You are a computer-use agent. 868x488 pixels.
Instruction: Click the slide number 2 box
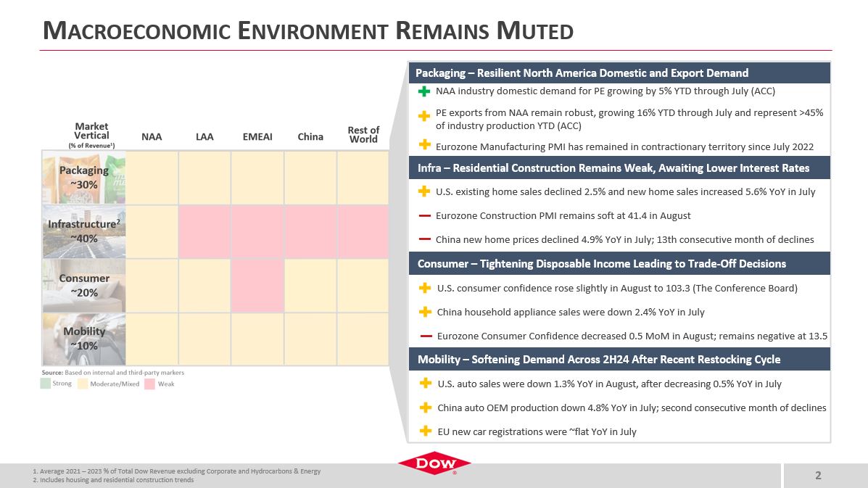(x=818, y=476)
